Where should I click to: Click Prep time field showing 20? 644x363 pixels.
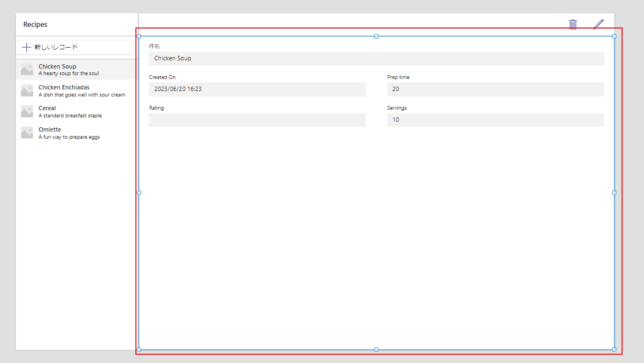pyautogui.click(x=495, y=89)
